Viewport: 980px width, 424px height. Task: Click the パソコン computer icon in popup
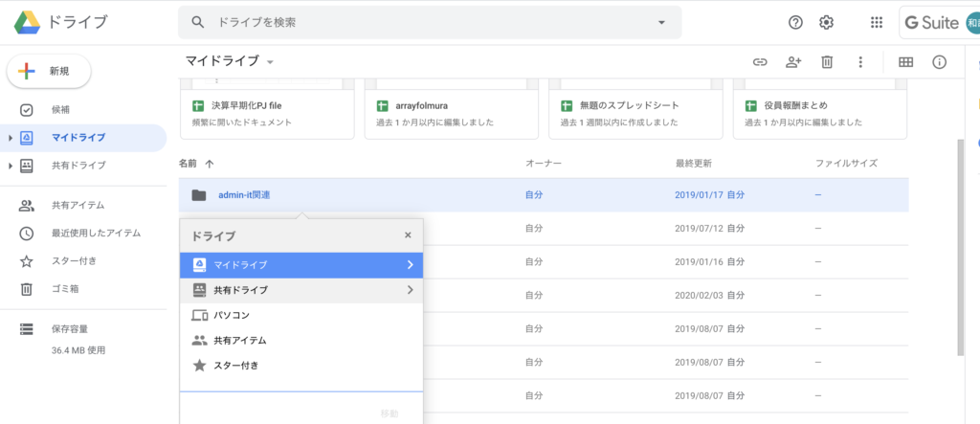[x=199, y=315]
